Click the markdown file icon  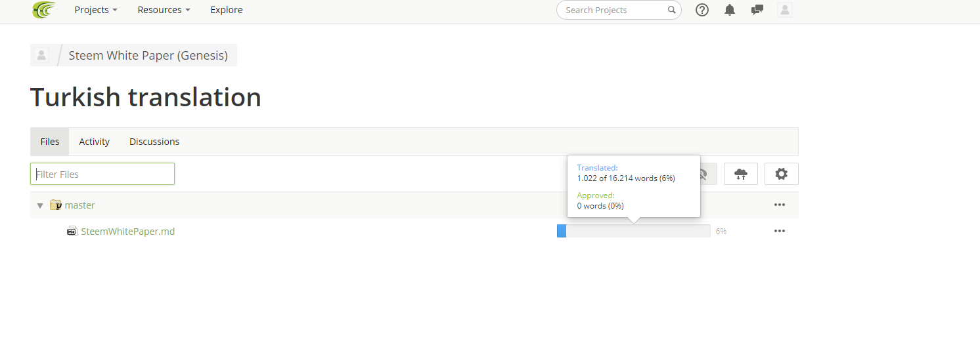72,231
